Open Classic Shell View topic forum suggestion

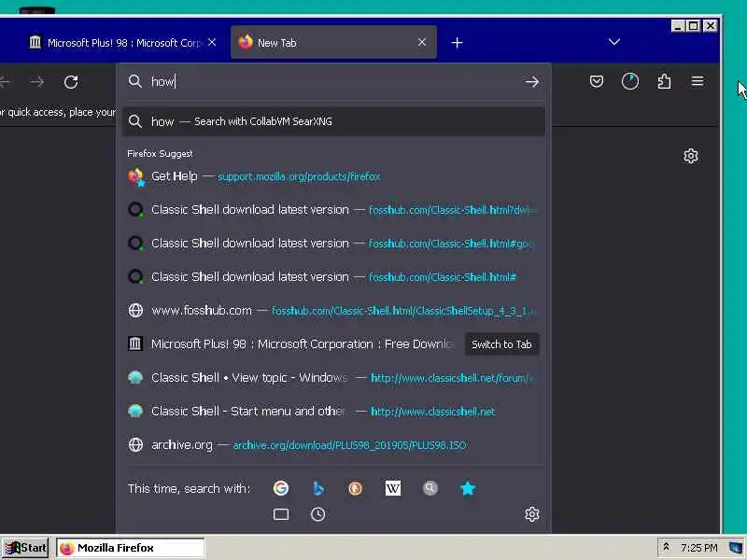click(x=333, y=378)
